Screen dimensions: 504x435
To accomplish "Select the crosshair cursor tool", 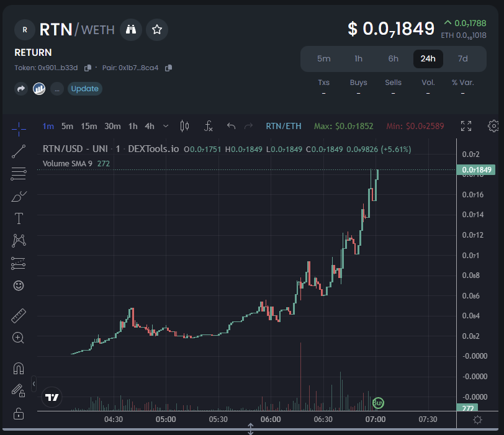I will click(19, 129).
